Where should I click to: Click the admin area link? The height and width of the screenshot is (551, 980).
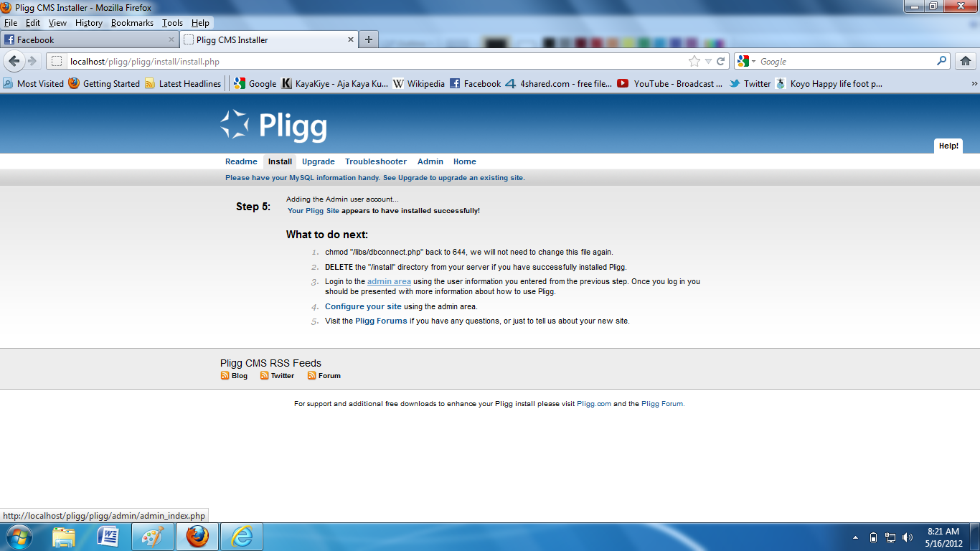pos(389,281)
